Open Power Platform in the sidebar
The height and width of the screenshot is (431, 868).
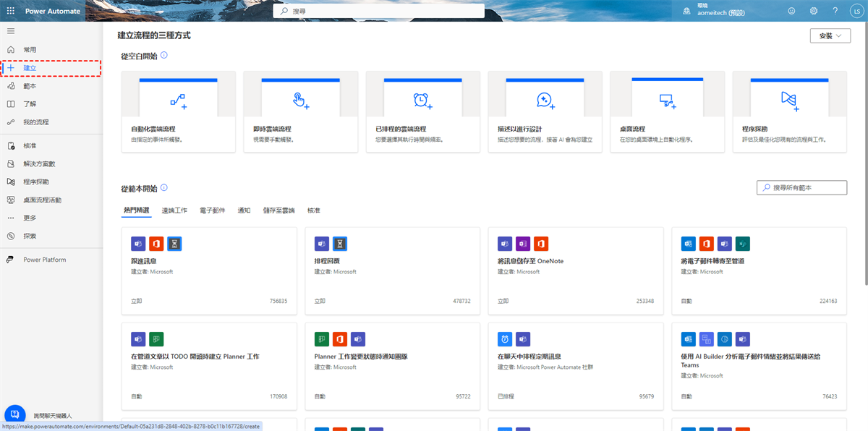(44, 260)
